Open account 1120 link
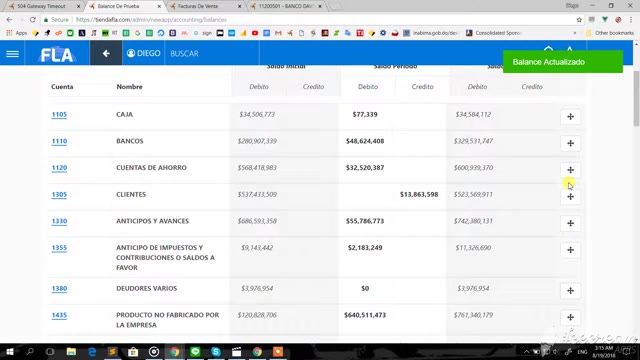 [x=59, y=168]
